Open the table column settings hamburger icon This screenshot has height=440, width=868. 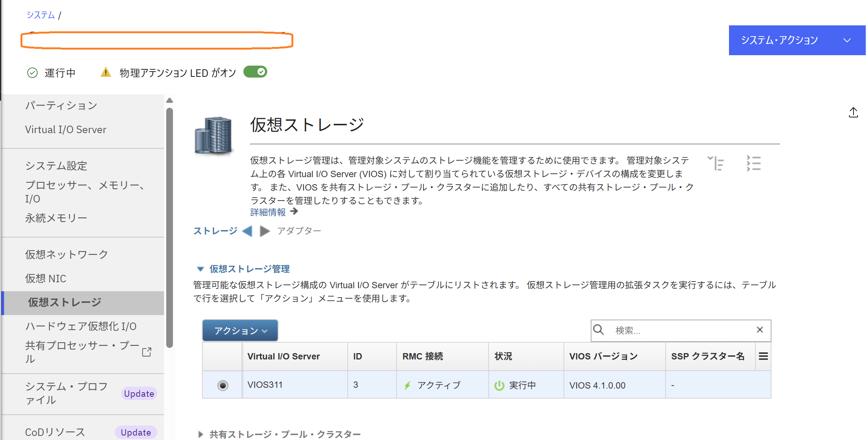pyautogui.click(x=763, y=356)
